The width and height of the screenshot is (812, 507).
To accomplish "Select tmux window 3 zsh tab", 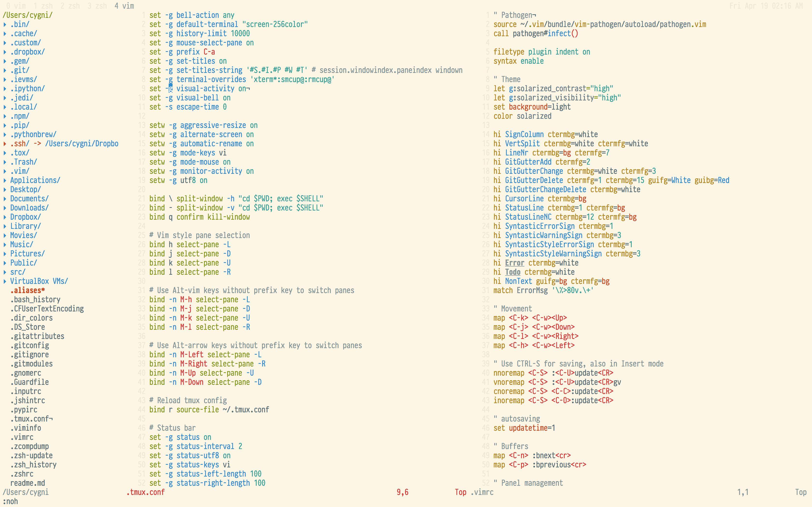I will pos(97,6).
